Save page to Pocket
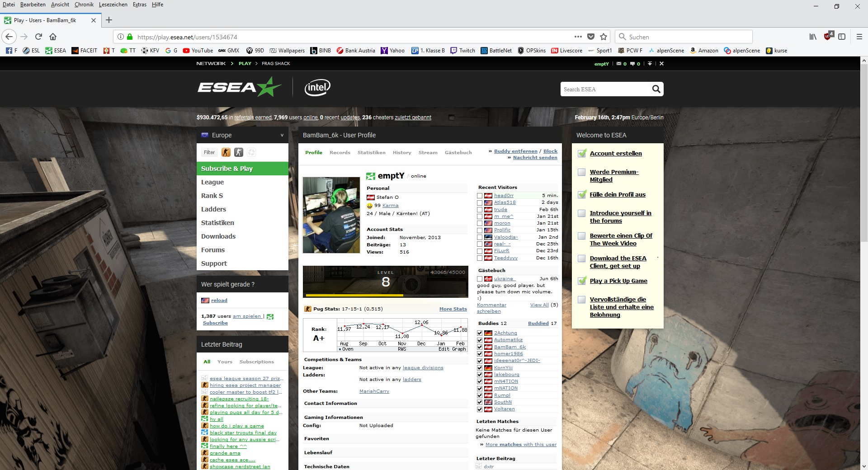 [590, 37]
